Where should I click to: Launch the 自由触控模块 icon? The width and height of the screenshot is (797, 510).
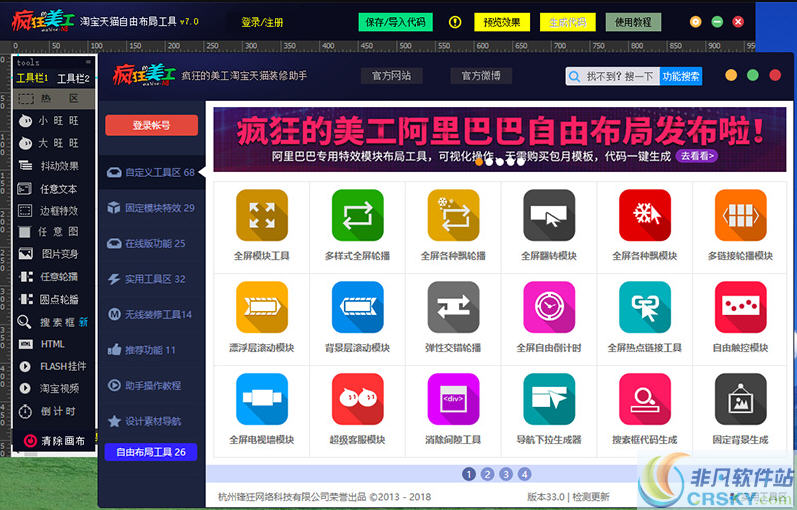741,307
